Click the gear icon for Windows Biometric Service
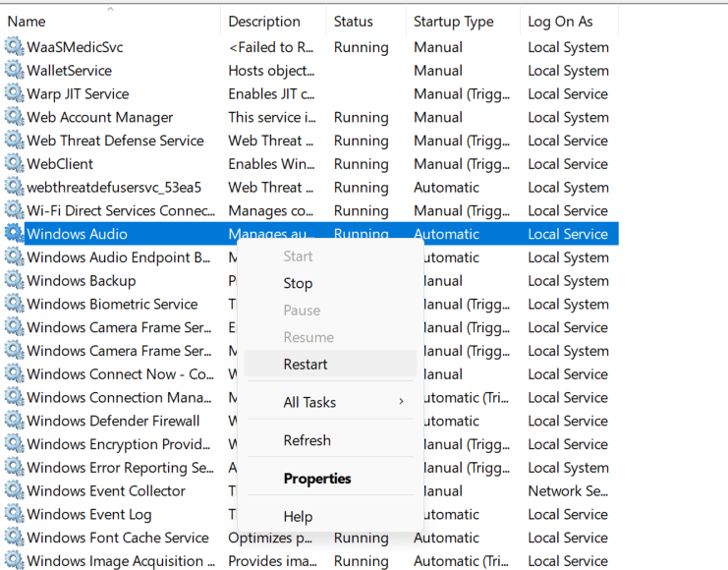The width and height of the screenshot is (728, 570). [15, 304]
